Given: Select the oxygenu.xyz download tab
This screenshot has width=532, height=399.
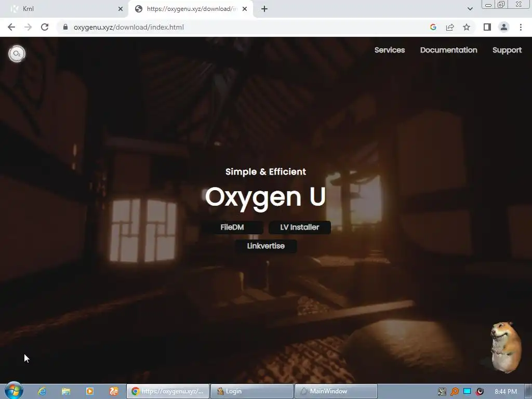Looking at the screenshot, I should click(x=191, y=9).
